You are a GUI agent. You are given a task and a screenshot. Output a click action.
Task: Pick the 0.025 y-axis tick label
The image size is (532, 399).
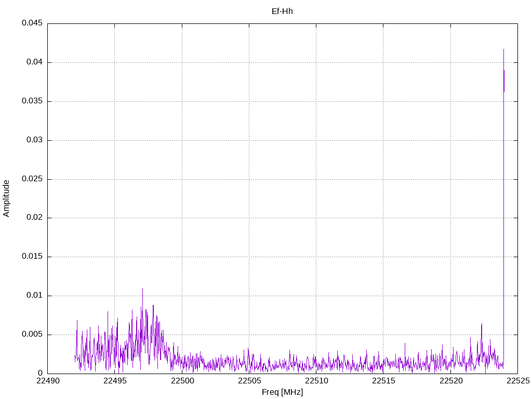32,179
